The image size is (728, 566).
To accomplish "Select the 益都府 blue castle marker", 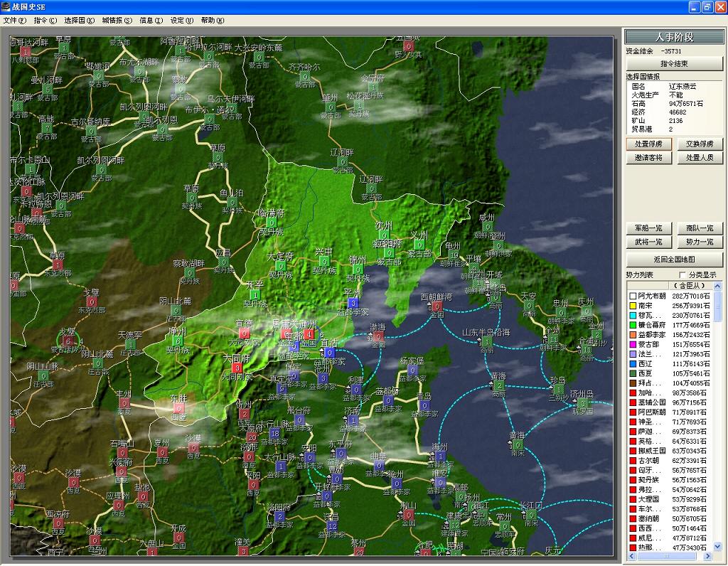I will (x=388, y=400).
